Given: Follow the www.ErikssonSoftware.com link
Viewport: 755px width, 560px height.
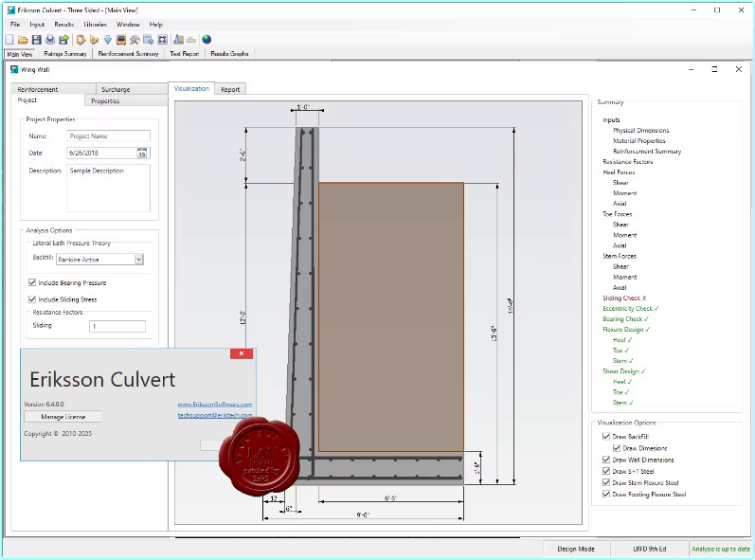Looking at the screenshot, I should [215, 405].
